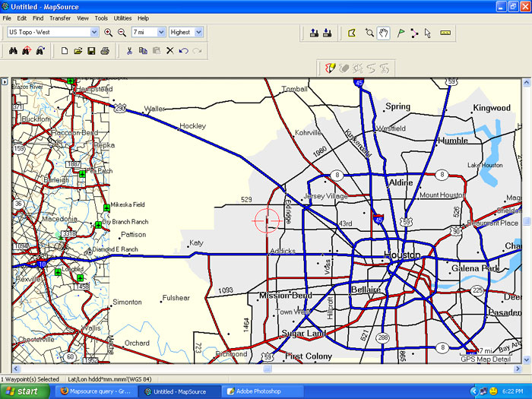Click the Find Nearest Places binoculars icon
This screenshot has width=532, height=399.
(x=27, y=51)
